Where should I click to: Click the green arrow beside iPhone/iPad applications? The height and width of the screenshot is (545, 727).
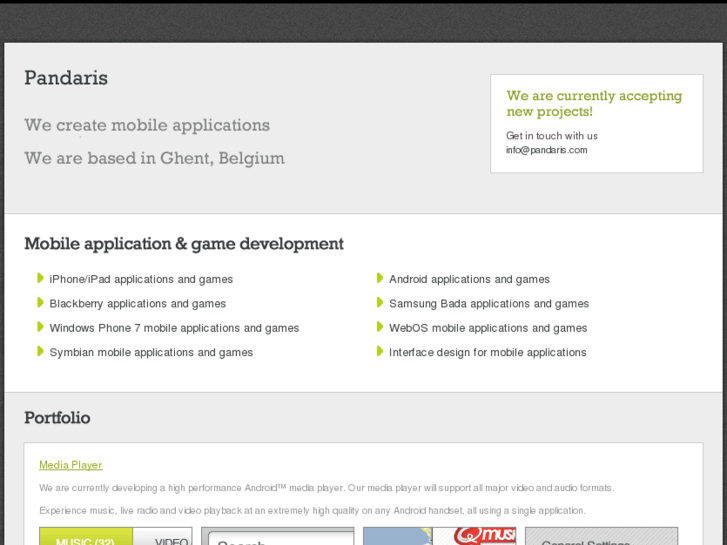(40, 278)
